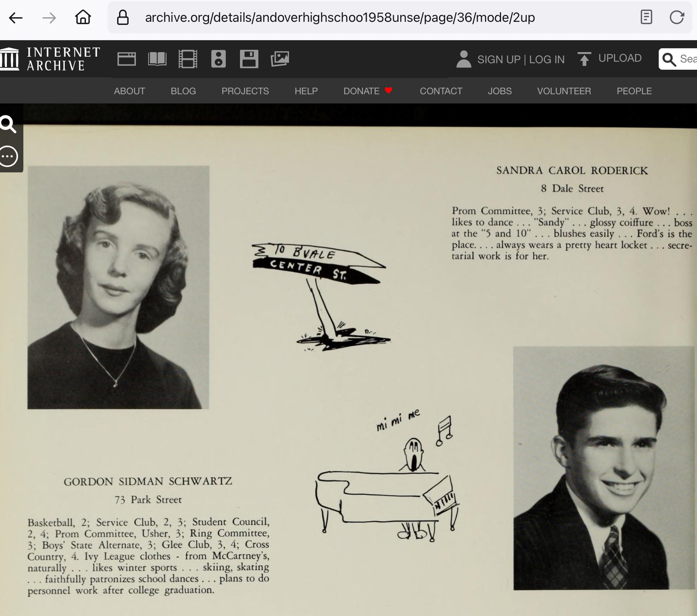The width and height of the screenshot is (697, 616).
Task: Click the SIGN UP link
Action: (499, 59)
